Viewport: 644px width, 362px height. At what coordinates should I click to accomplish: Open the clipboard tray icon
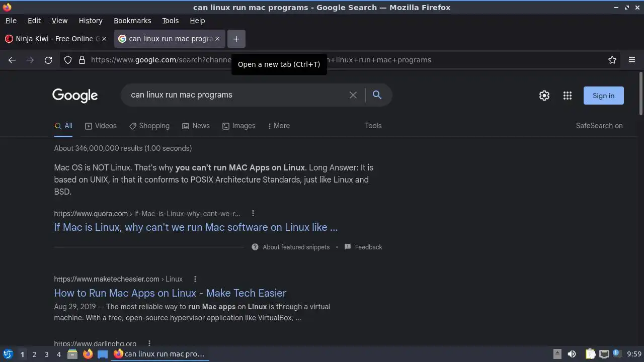(x=590, y=354)
